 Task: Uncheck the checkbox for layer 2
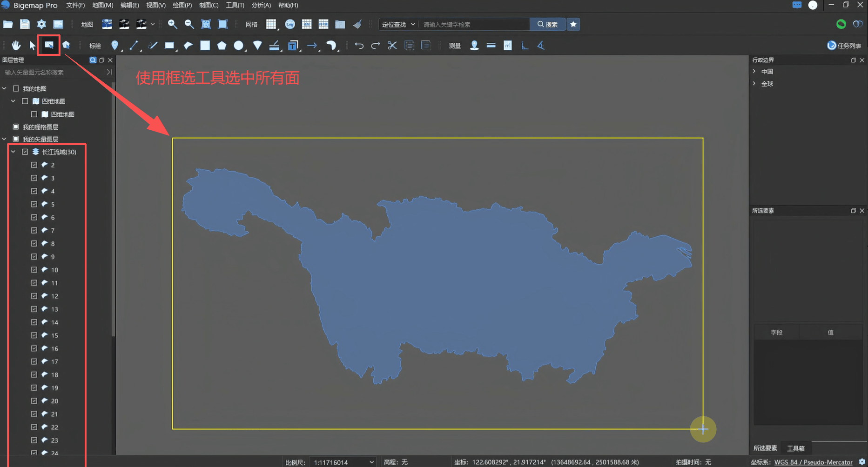pos(34,165)
